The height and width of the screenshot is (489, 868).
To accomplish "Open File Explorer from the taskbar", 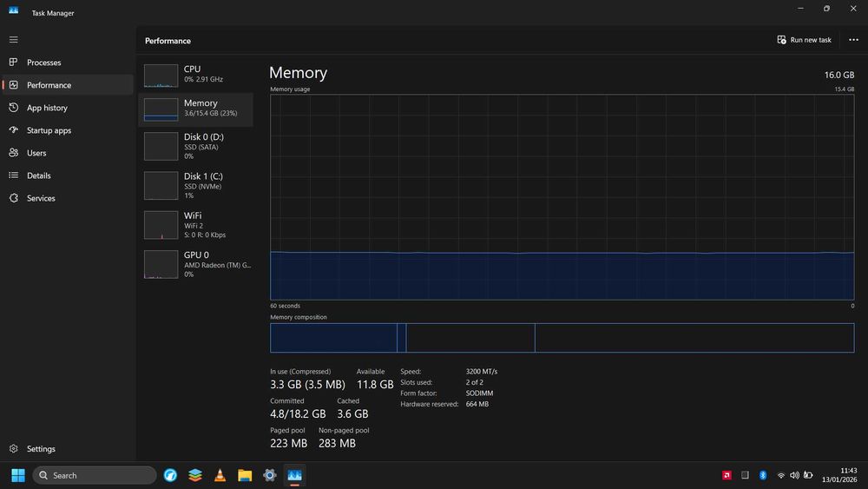I will (245, 475).
